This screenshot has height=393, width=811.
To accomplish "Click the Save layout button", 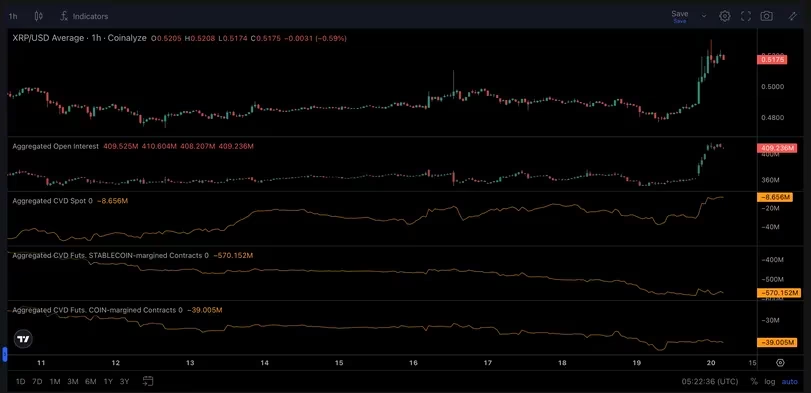I will (x=680, y=16).
